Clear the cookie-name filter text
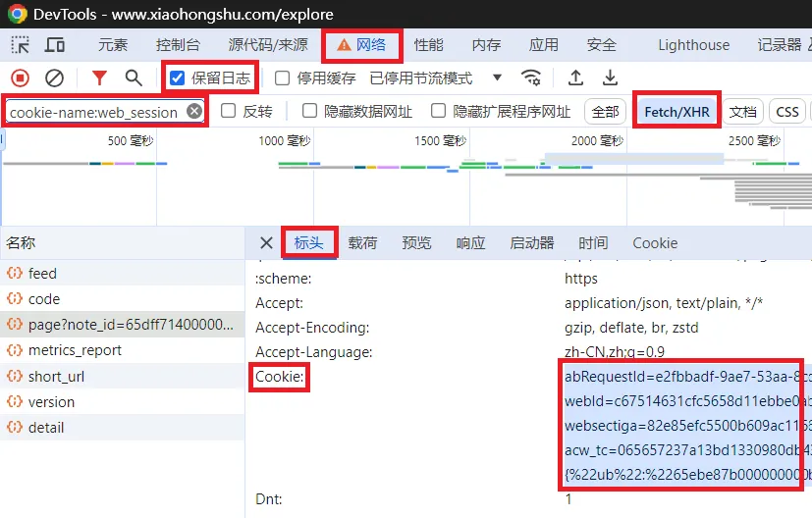Viewport: 812px width, 518px height. point(194,111)
